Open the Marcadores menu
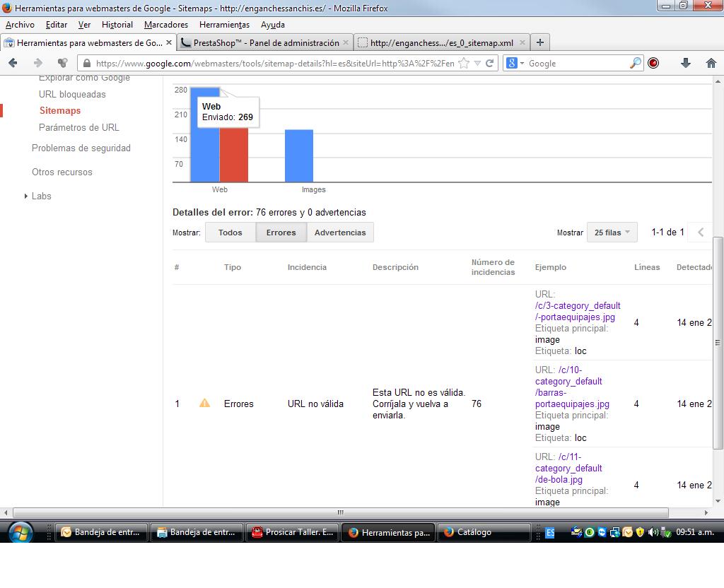724x588 pixels. point(165,25)
